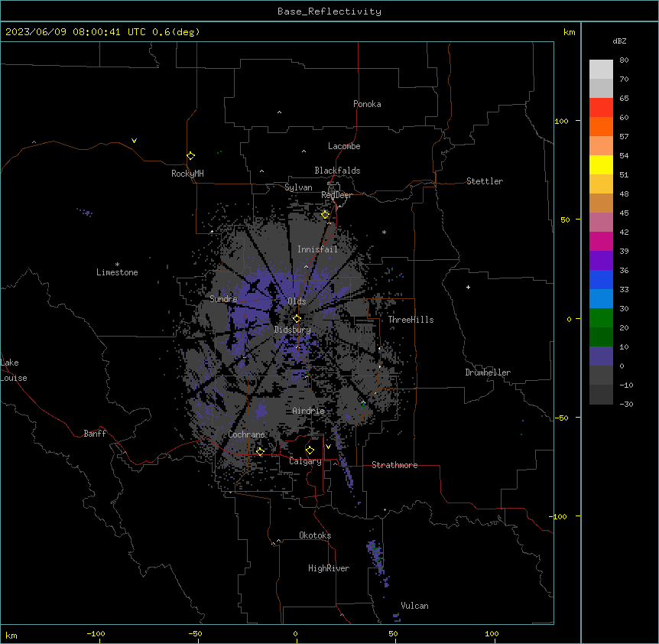659x644 pixels.
Task: Click the bright green 30 dBZ legend swatch
Action: click(601, 318)
